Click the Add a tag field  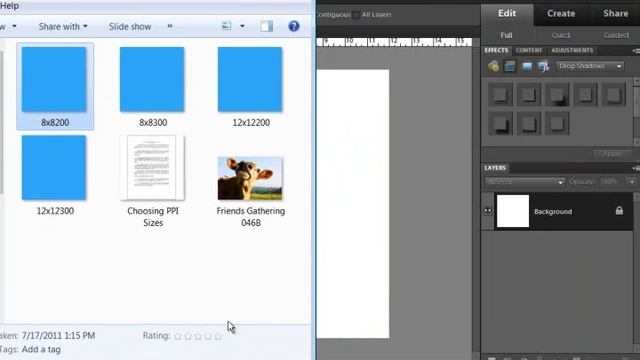[x=41, y=349]
